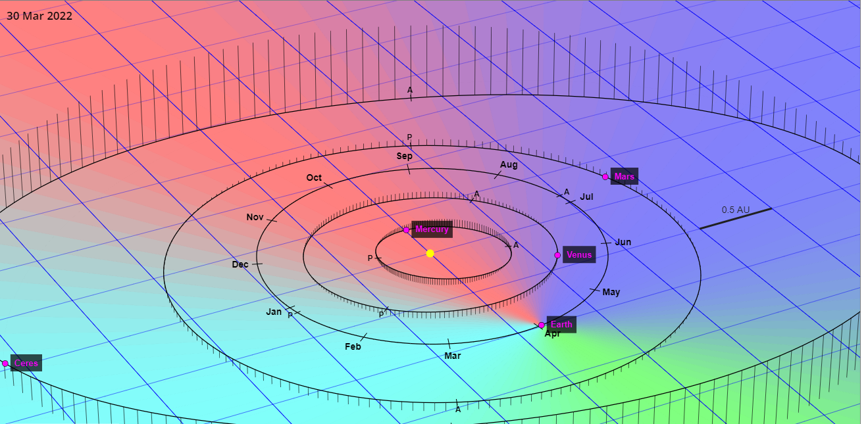The image size is (868, 424).
Task: Click the A marker below the Mar label
Action: [x=458, y=410]
